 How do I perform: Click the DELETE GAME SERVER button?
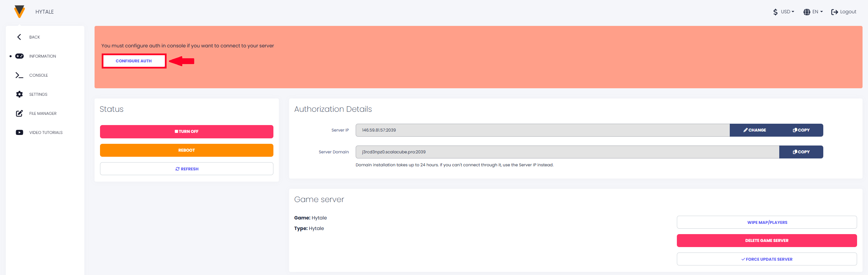click(x=767, y=241)
